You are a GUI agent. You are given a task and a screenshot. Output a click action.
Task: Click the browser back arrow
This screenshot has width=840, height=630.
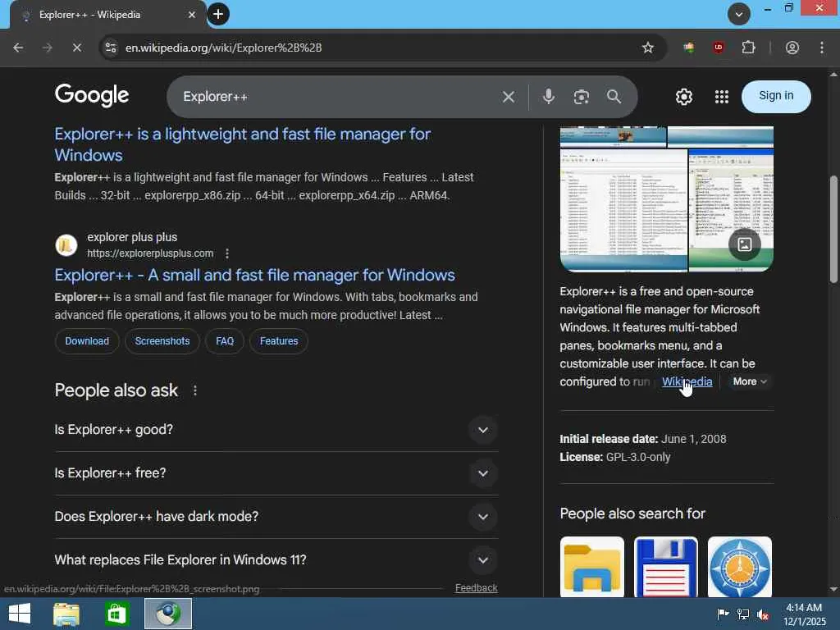pos(18,48)
